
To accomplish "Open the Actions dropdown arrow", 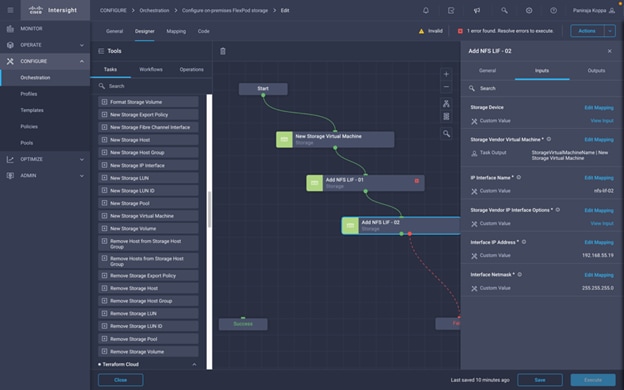I will pos(610,31).
